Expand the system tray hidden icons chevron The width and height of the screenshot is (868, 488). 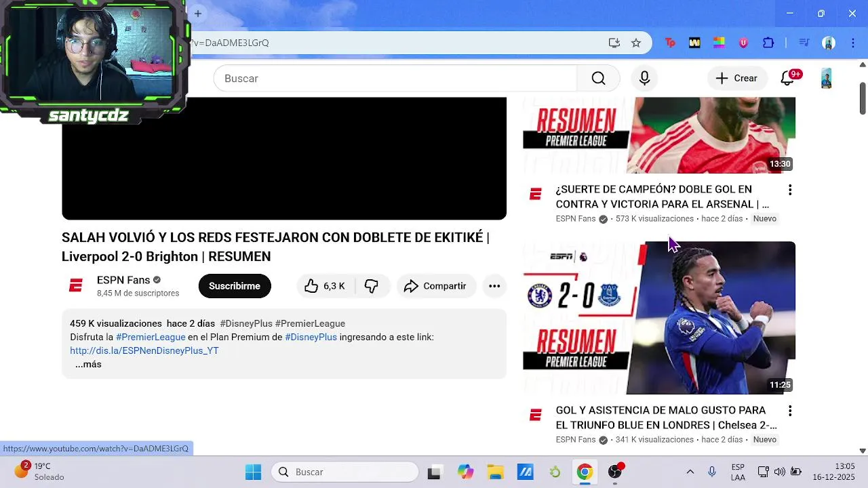690,472
